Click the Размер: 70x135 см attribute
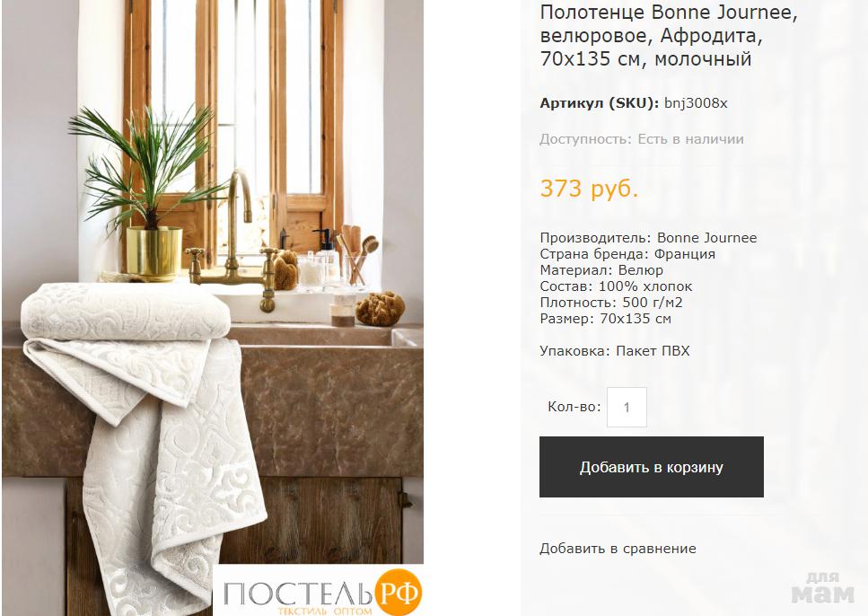The height and width of the screenshot is (616, 868). pos(606,319)
